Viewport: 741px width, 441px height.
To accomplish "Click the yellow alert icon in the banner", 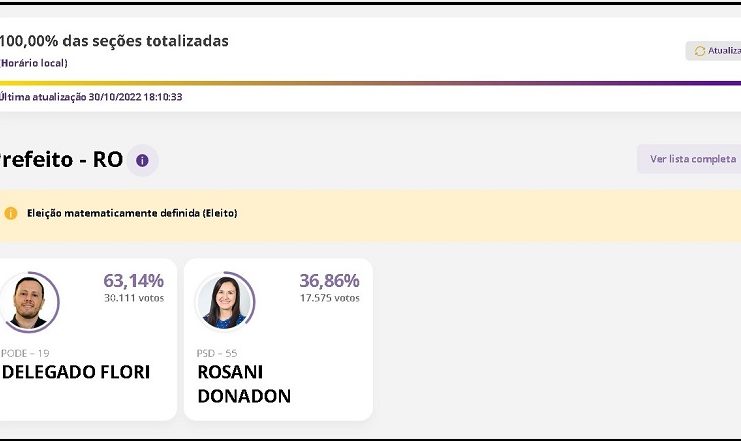I will [x=11, y=213].
